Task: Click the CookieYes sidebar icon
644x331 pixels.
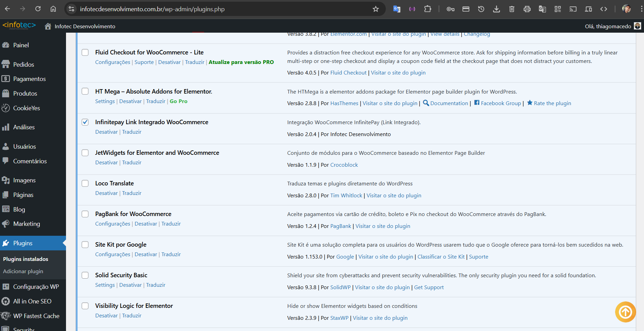Action: (x=6, y=108)
